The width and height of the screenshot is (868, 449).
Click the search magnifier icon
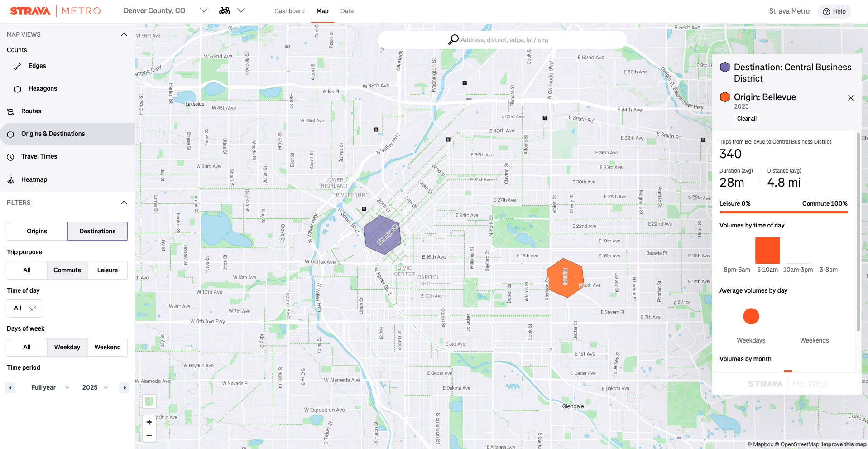pos(452,39)
